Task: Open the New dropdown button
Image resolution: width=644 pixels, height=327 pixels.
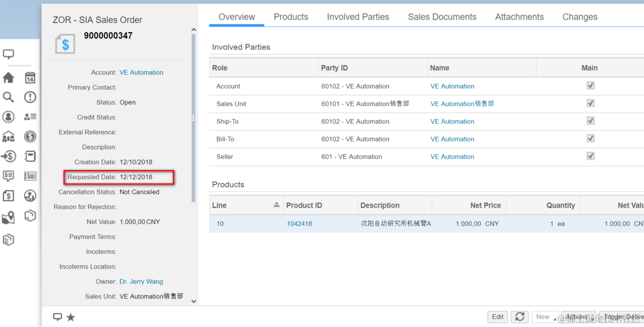Action: (x=545, y=317)
